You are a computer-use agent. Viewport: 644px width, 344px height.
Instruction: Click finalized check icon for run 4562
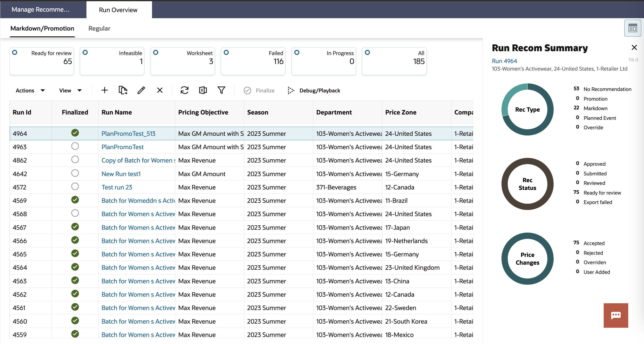pos(75,294)
